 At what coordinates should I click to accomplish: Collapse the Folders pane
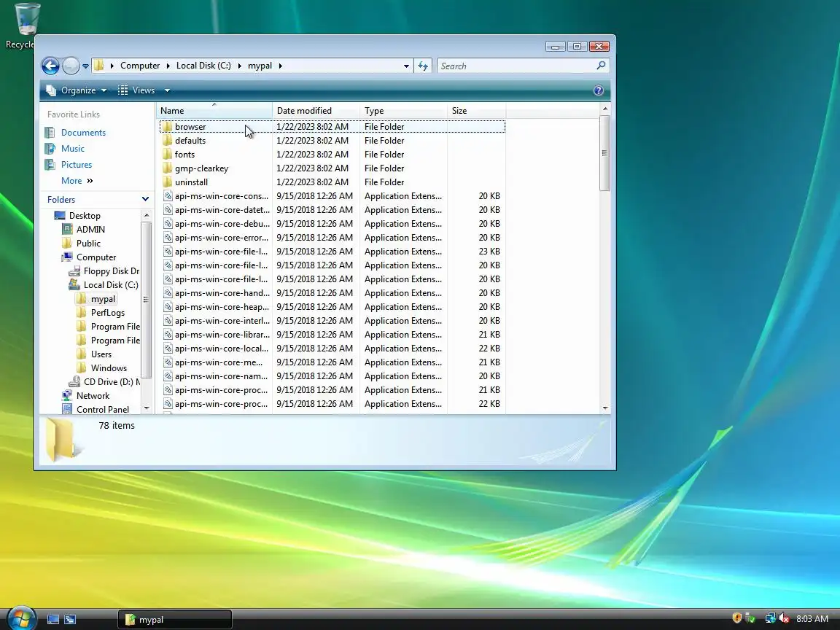(x=145, y=199)
